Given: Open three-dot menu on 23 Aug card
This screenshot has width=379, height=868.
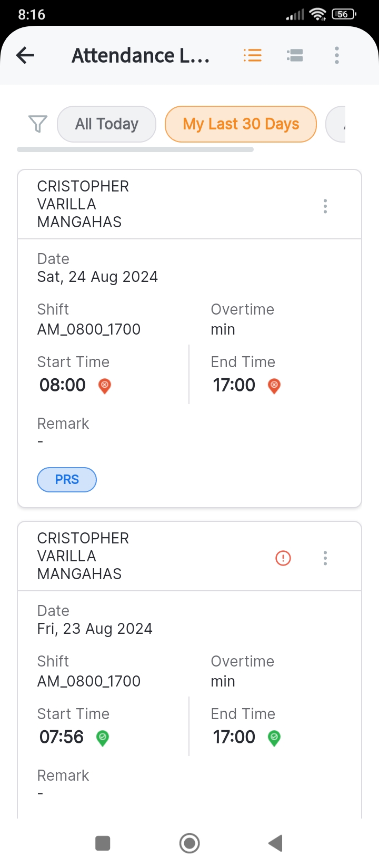Looking at the screenshot, I should pyautogui.click(x=325, y=558).
